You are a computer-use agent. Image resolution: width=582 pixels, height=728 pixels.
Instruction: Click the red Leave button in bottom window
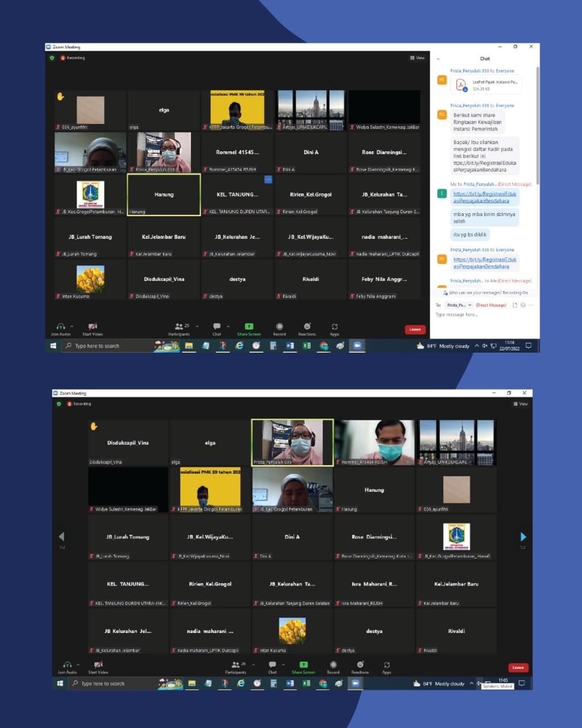518,668
